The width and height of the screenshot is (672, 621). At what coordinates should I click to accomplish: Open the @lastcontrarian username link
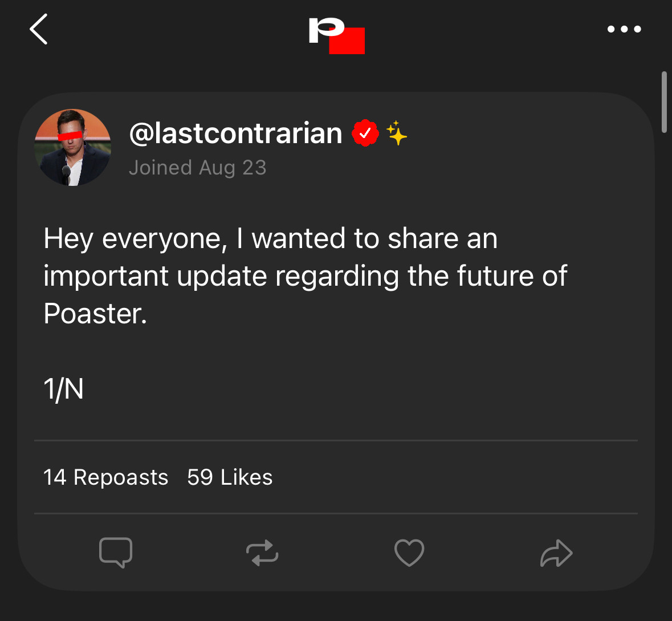pyautogui.click(x=235, y=133)
